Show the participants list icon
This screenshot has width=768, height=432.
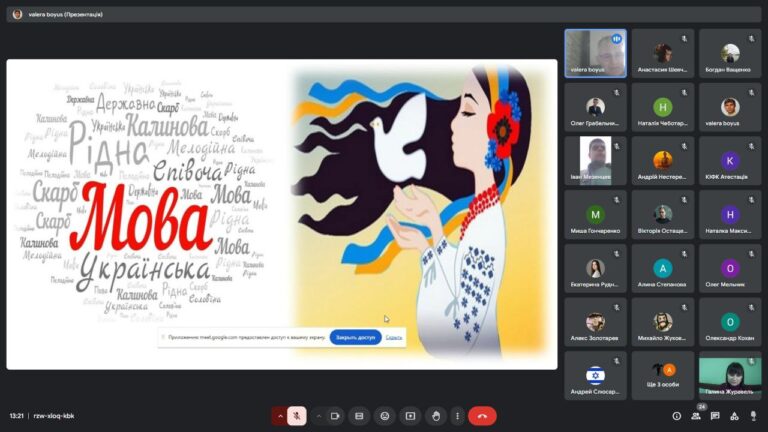696,416
